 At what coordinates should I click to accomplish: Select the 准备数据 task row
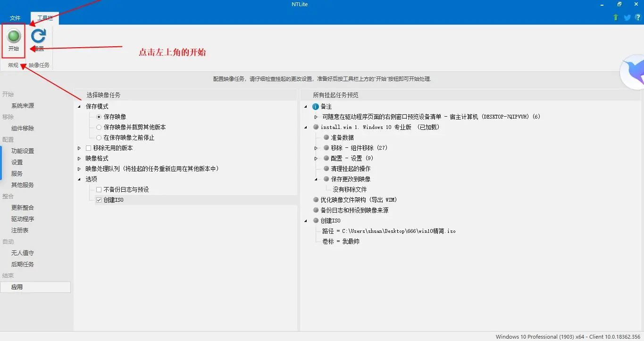(342, 137)
